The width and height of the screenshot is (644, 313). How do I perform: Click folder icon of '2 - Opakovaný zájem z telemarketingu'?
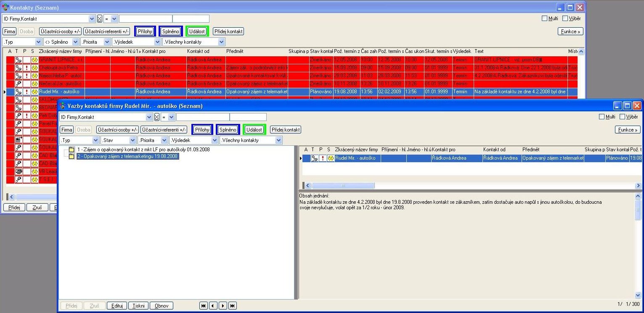[72, 156]
